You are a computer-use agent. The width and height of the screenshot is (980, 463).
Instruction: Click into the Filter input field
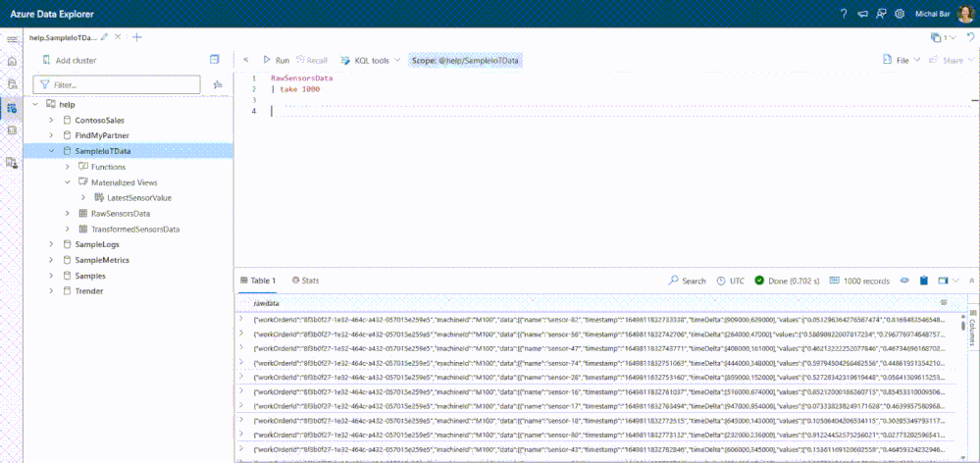(117, 84)
